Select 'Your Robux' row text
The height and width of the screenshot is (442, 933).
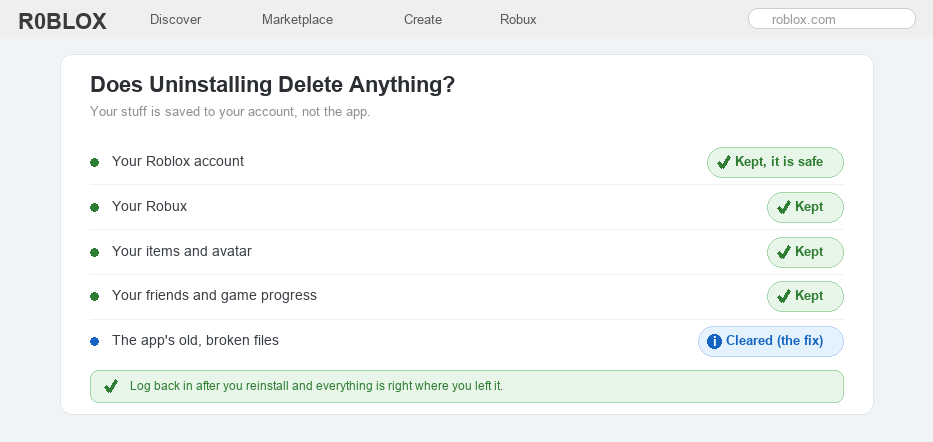pos(149,206)
